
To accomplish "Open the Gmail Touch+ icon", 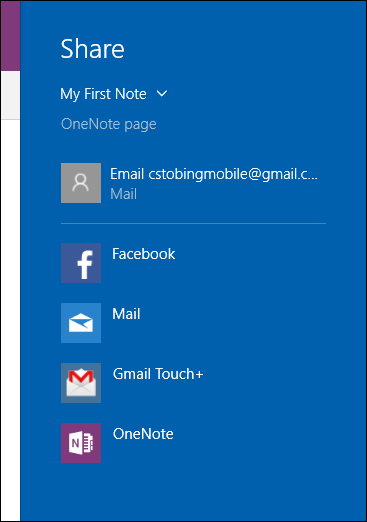I will pyautogui.click(x=81, y=383).
